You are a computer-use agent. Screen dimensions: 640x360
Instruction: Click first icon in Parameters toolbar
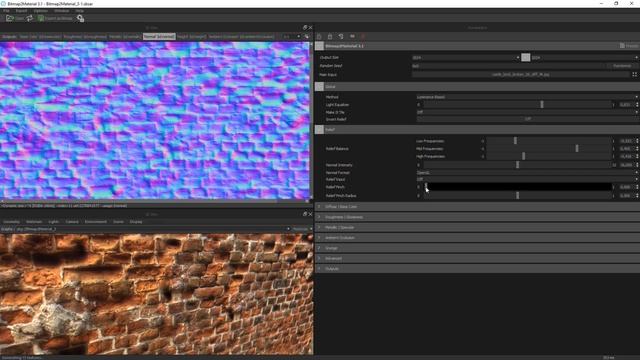(319, 36)
